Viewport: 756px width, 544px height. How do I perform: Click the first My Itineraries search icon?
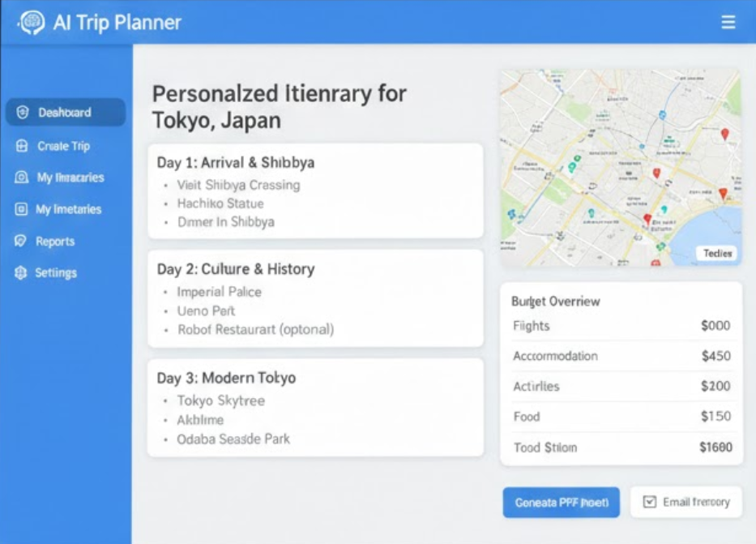[22, 178]
